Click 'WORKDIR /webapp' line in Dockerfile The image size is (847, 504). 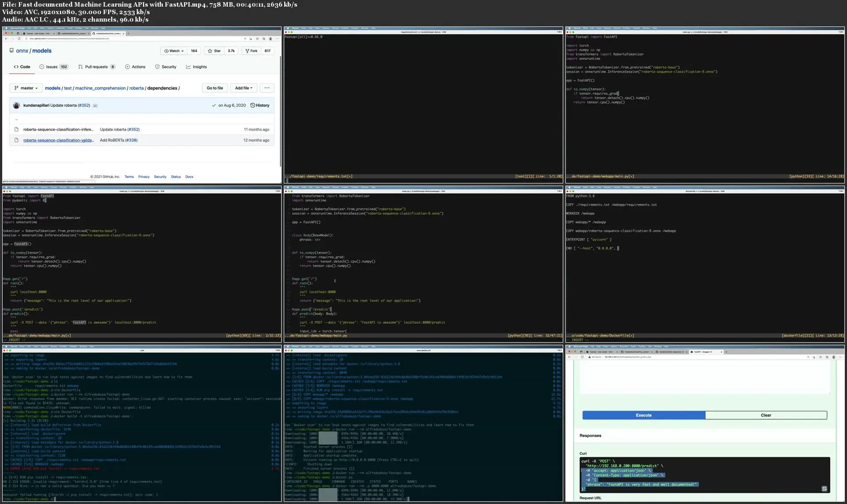[580, 213]
